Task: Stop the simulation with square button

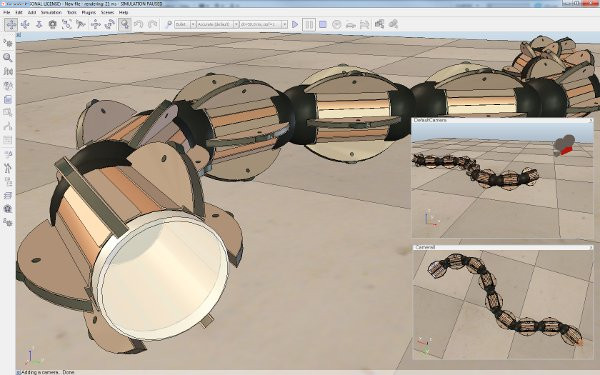Action: 323,24
